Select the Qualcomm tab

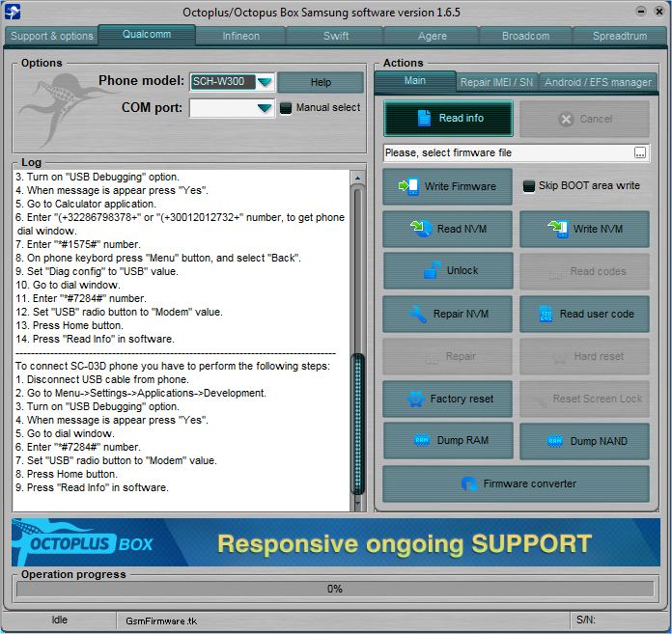pos(147,35)
